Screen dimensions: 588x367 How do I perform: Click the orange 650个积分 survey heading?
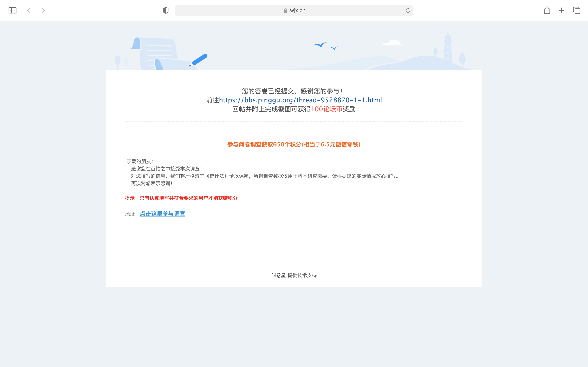[x=294, y=144]
